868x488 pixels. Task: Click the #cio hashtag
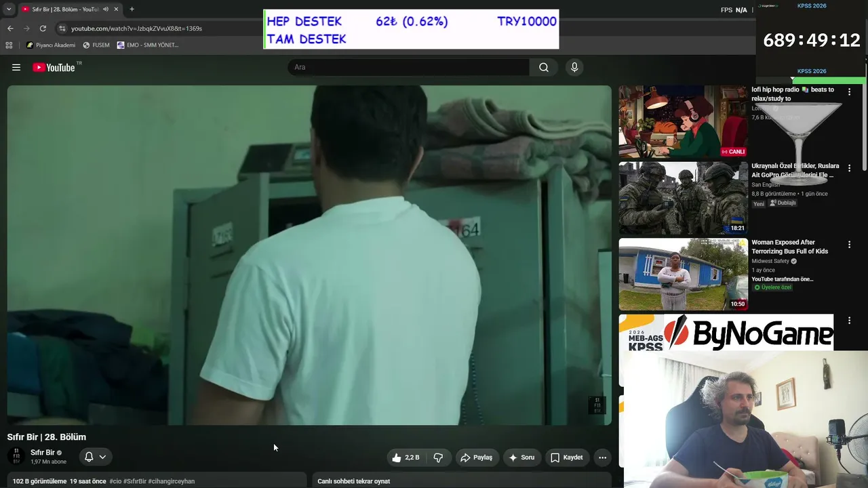pyautogui.click(x=115, y=481)
